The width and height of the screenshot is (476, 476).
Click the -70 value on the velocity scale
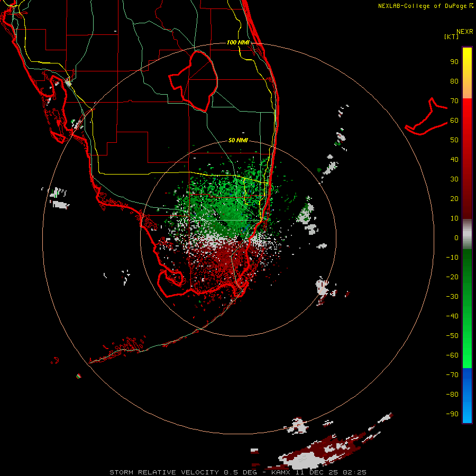tap(452, 375)
